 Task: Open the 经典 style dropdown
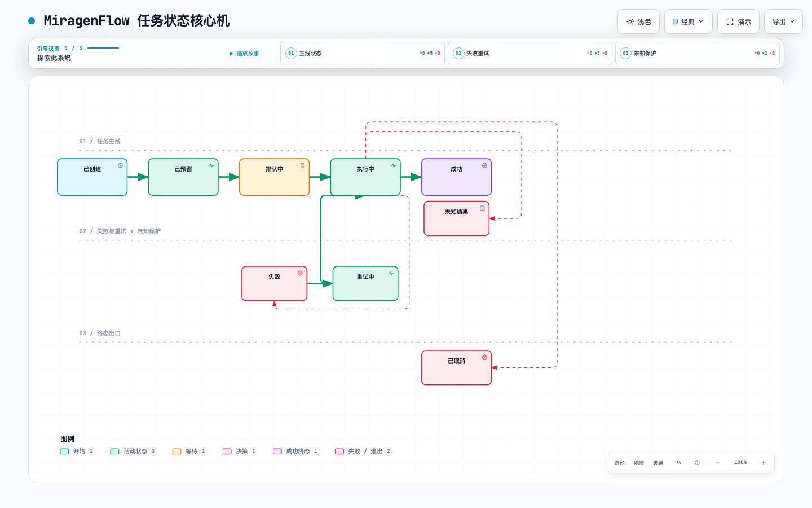(x=689, y=21)
